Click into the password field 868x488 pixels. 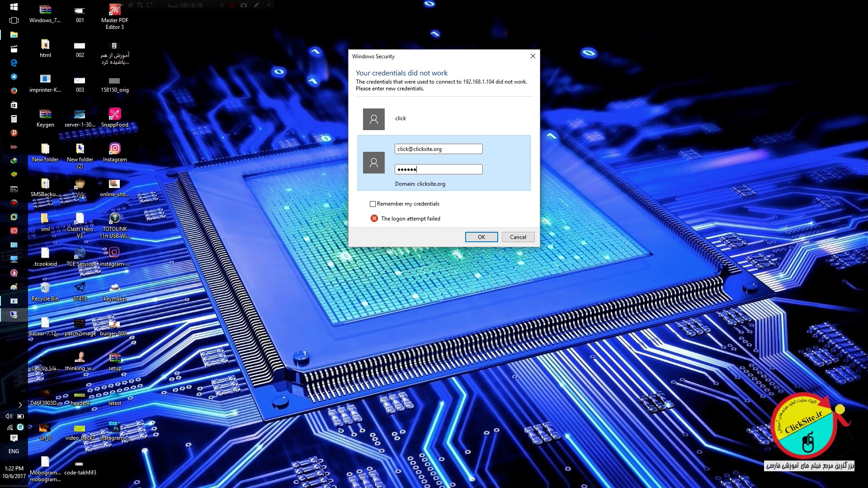(438, 169)
